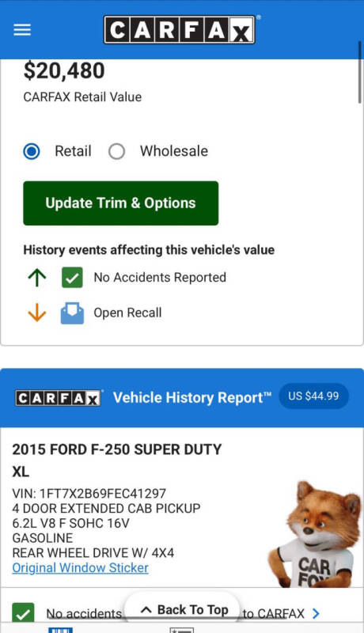
Task: Click the green checkbox beside No accidents
Action: (x=23, y=614)
